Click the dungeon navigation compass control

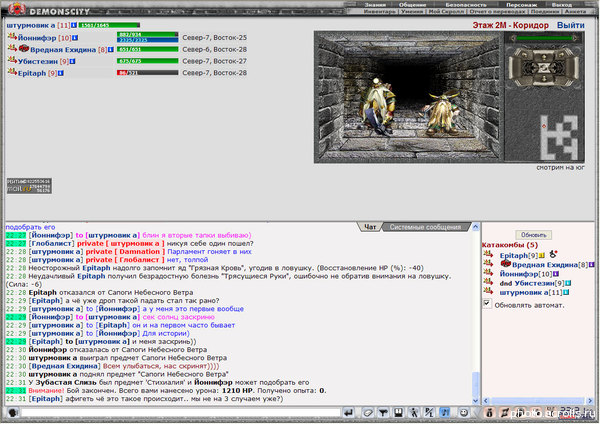[x=544, y=67]
